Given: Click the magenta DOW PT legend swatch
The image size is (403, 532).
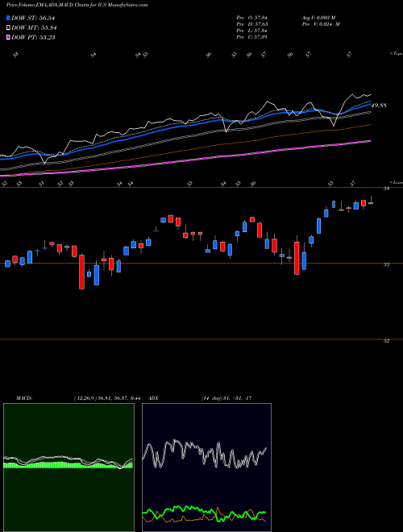Looking at the screenshot, I should click(8, 37).
